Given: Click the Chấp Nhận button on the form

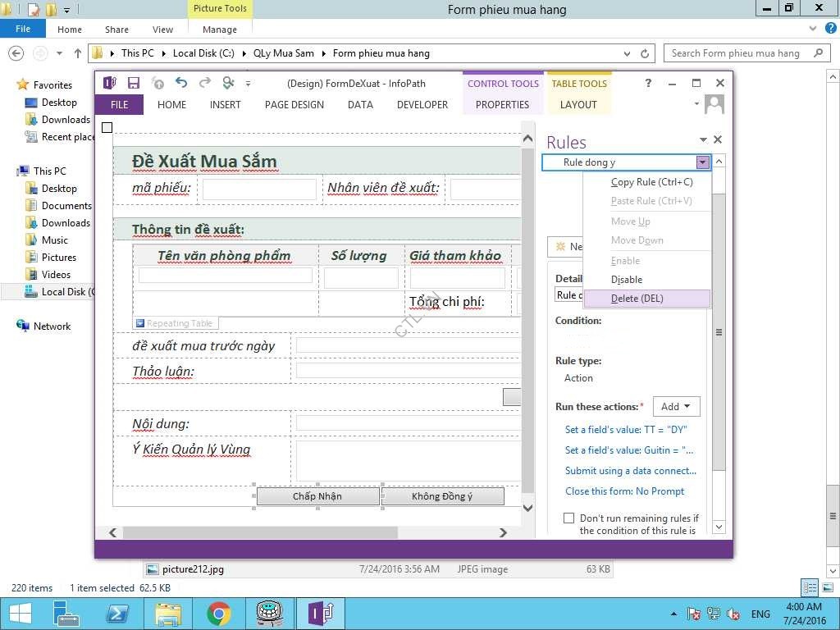Looking at the screenshot, I should (317, 496).
